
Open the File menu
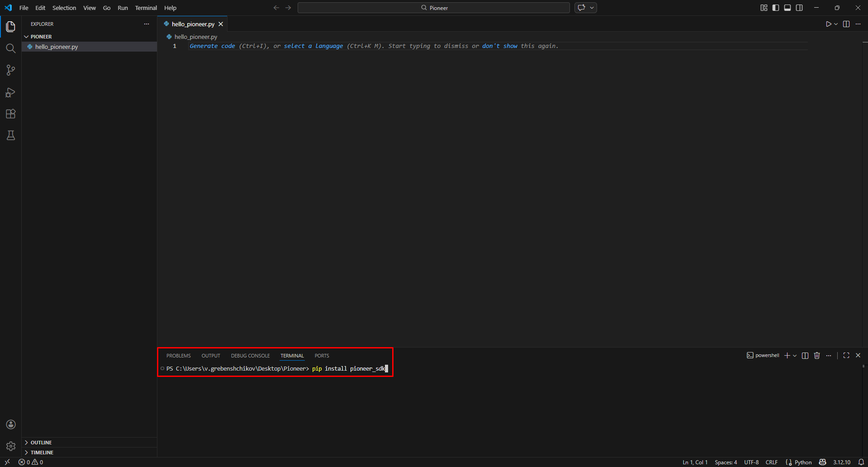pos(24,8)
